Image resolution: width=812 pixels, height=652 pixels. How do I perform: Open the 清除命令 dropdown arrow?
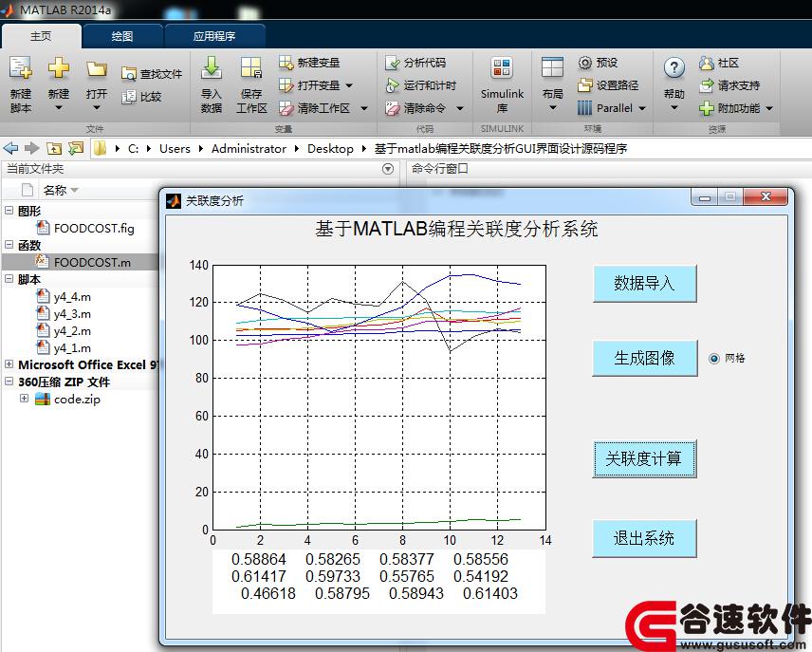pos(459,108)
